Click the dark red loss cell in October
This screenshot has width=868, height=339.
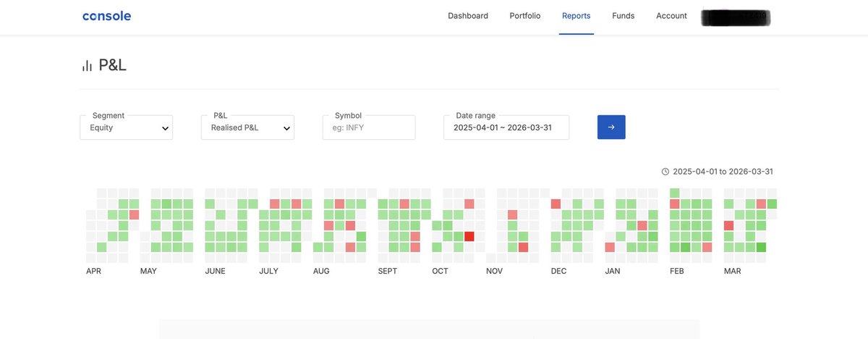[x=469, y=237]
